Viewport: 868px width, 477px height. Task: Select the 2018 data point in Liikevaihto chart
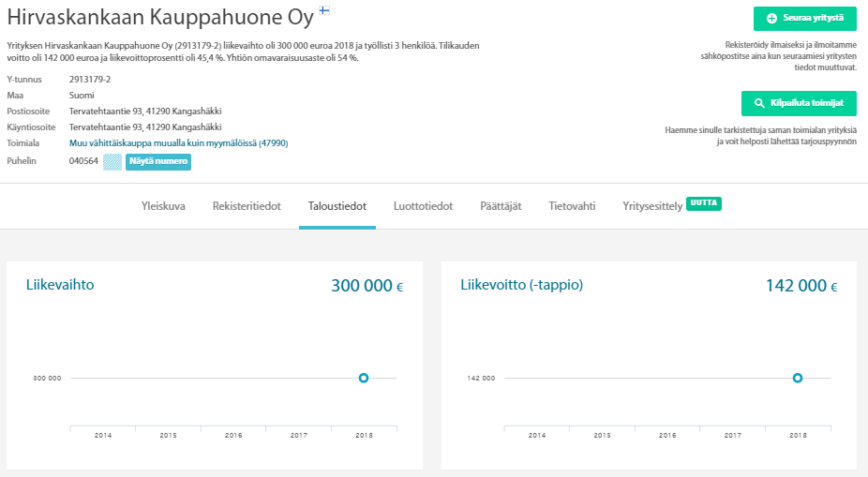pyautogui.click(x=363, y=378)
